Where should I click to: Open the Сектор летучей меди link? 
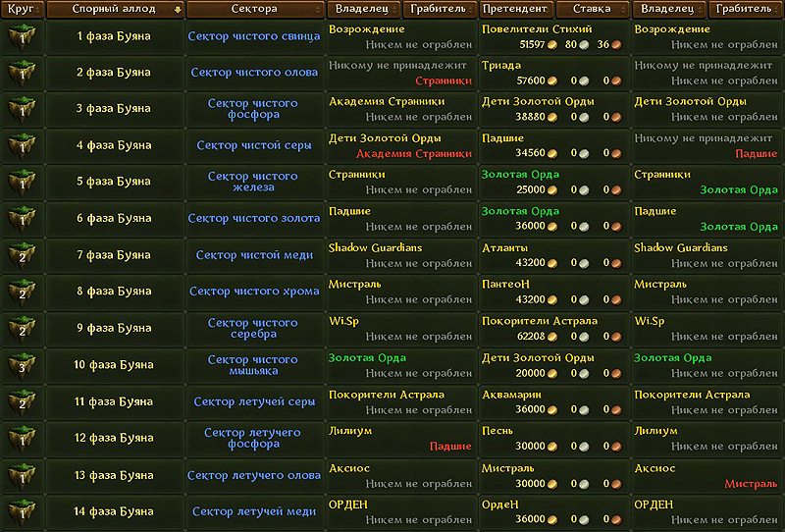tap(254, 512)
